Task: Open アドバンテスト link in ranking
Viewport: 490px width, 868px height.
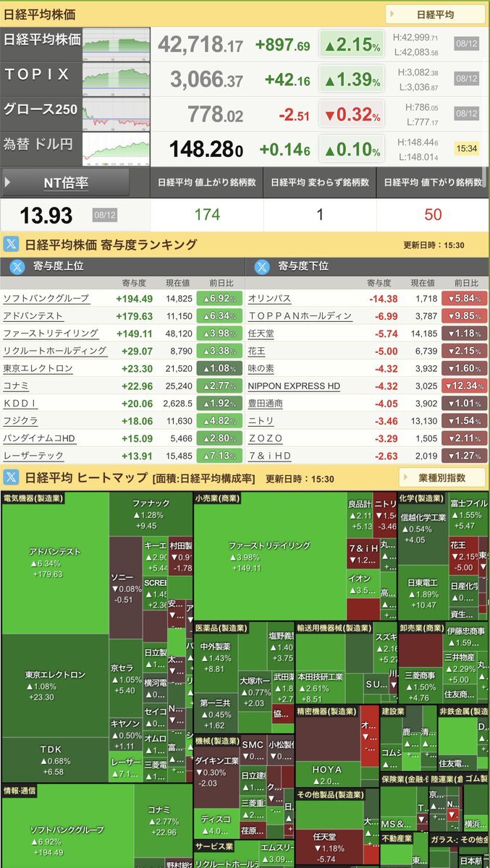Action: (x=33, y=315)
